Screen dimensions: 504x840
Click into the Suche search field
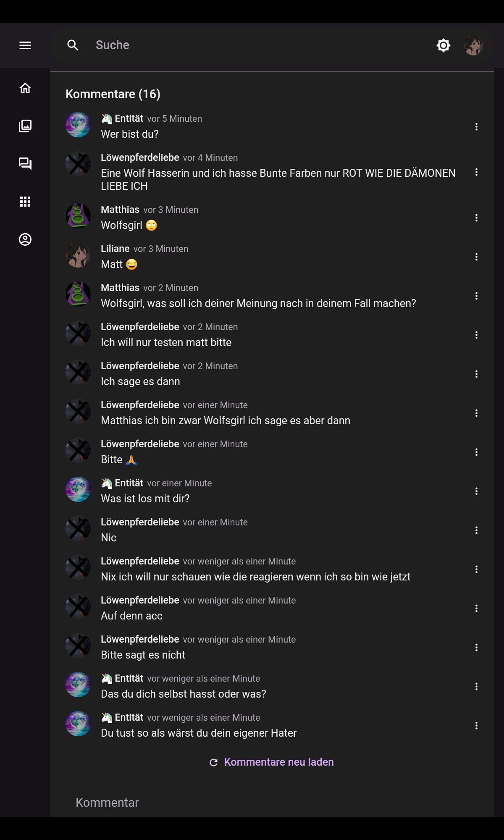(x=252, y=45)
